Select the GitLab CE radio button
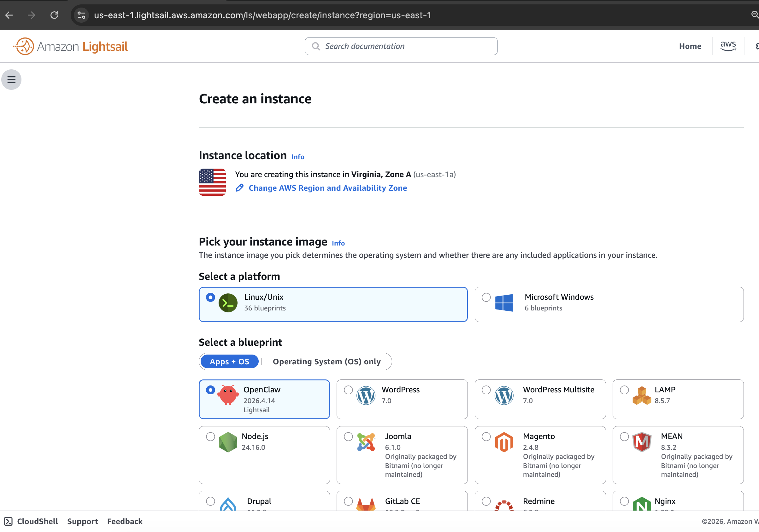The image size is (759, 532). [x=348, y=501]
